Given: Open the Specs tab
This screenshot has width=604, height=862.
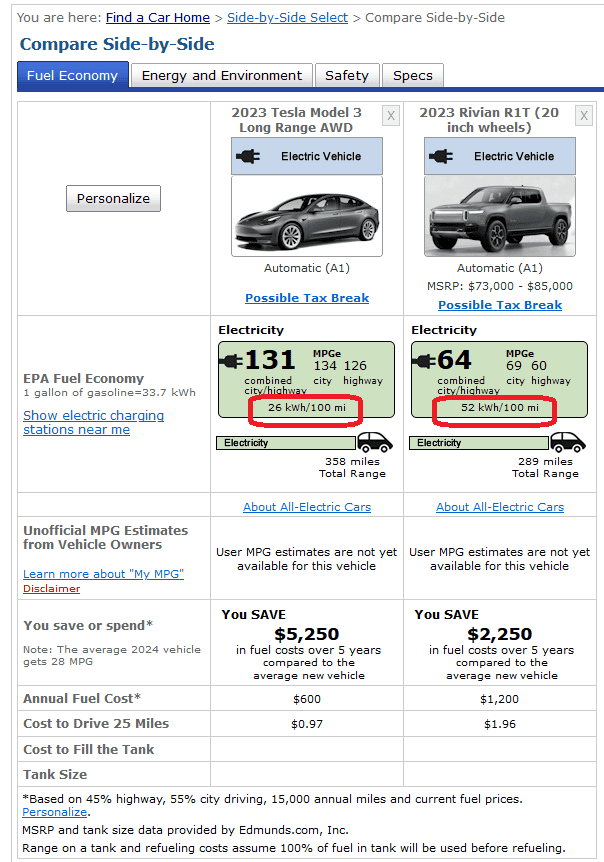Looking at the screenshot, I should tap(413, 75).
